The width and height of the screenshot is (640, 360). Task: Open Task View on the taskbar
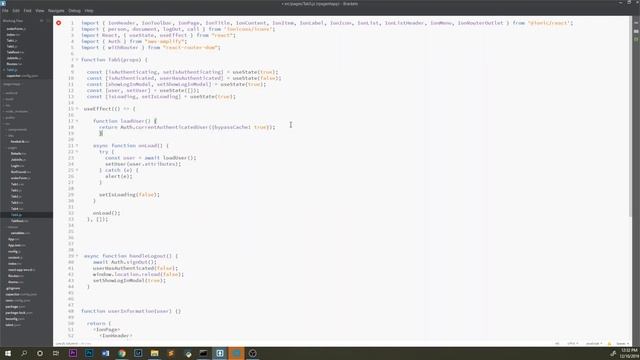(x=56, y=353)
